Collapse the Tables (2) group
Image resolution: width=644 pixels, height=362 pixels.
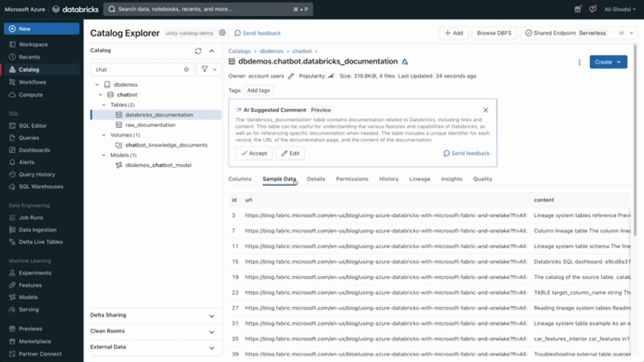[x=104, y=105]
